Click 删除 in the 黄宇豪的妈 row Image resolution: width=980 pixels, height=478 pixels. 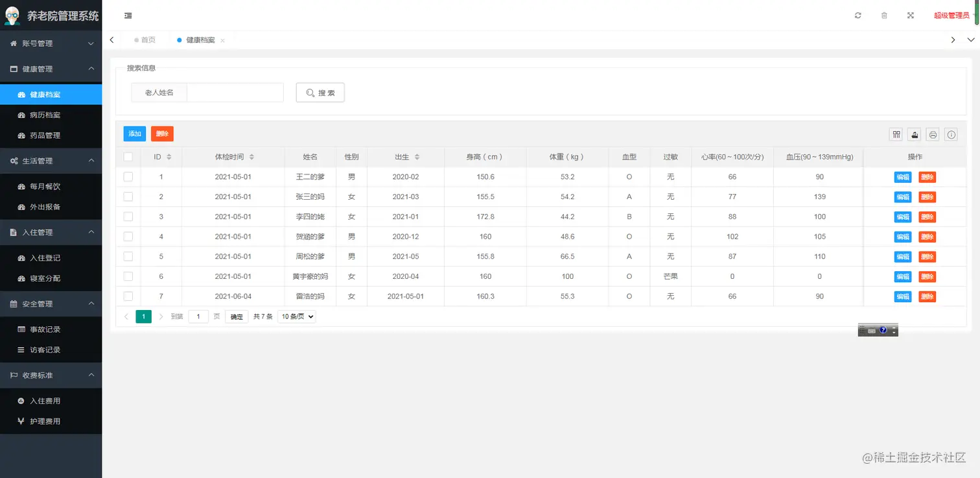tap(927, 277)
